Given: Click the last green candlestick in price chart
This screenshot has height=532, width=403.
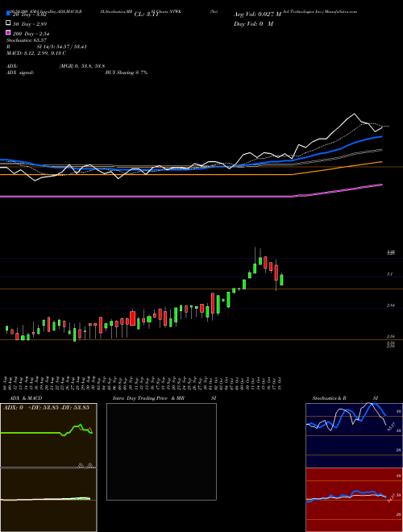Looking at the screenshot, I should click(x=281, y=281).
